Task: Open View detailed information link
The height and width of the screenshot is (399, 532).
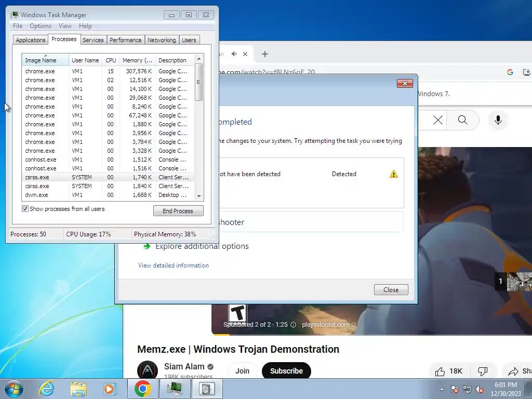Action: 174,265
